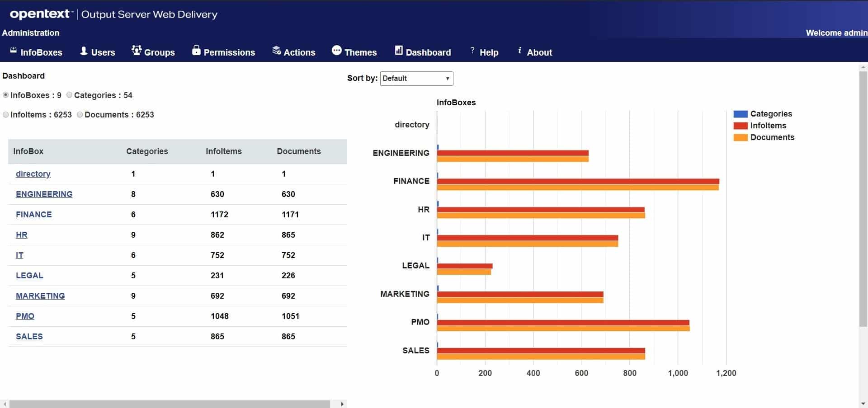868x408 pixels.
Task: Open the ENGINEERING InfoBox link
Action: coord(44,194)
